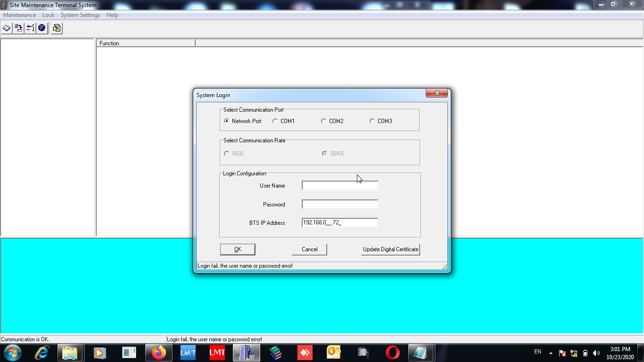Open the network warning tray icon
Viewport: 644px width, 362px height.
click(574, 353)
